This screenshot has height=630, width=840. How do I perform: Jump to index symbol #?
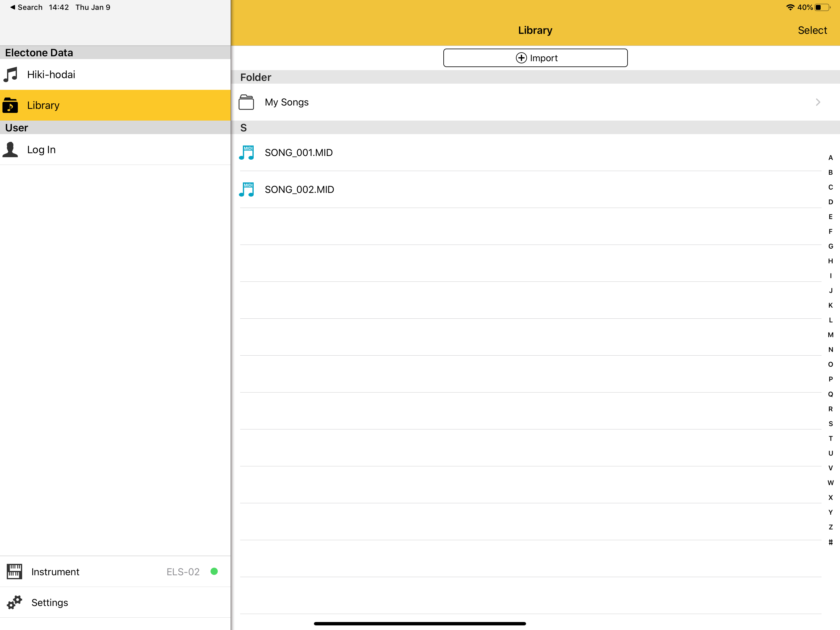click(830, 542)
